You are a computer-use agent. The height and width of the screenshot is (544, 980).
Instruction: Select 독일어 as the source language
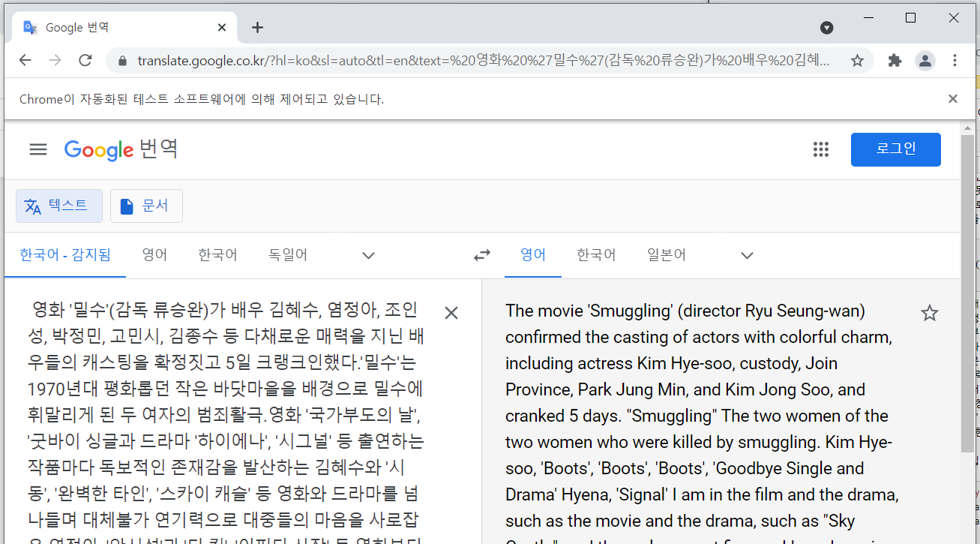pyautogui.click(x=288, y=255)
